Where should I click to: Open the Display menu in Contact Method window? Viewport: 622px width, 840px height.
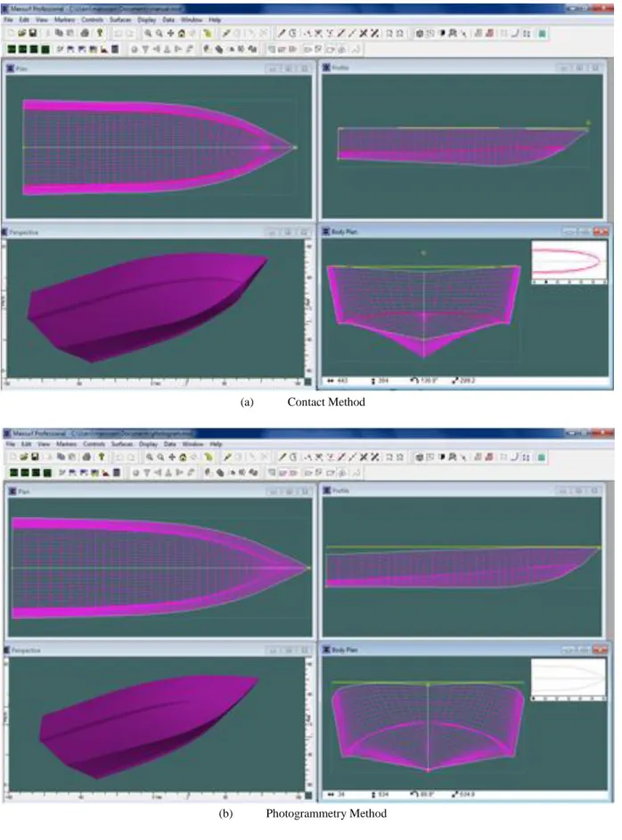click(147, 20)
